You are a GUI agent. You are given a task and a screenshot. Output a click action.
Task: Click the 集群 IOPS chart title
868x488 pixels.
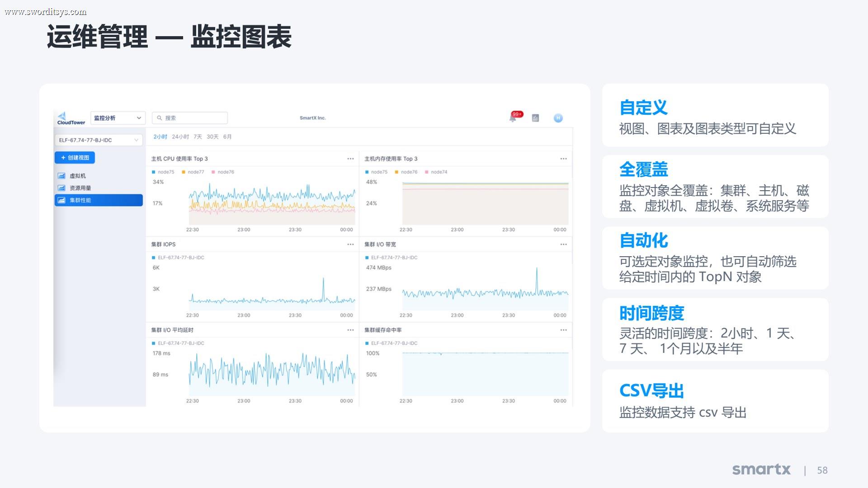click(163, 244)
